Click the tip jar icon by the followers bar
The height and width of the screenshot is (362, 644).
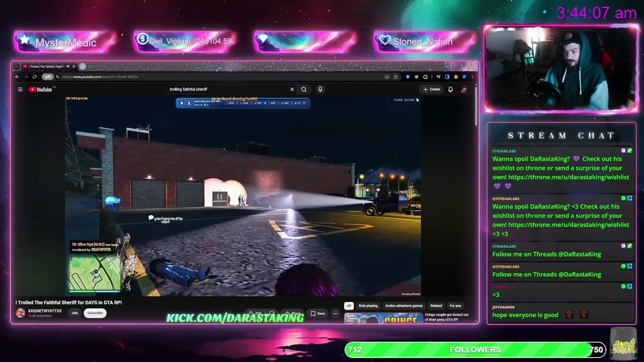[x=623, y=343]
